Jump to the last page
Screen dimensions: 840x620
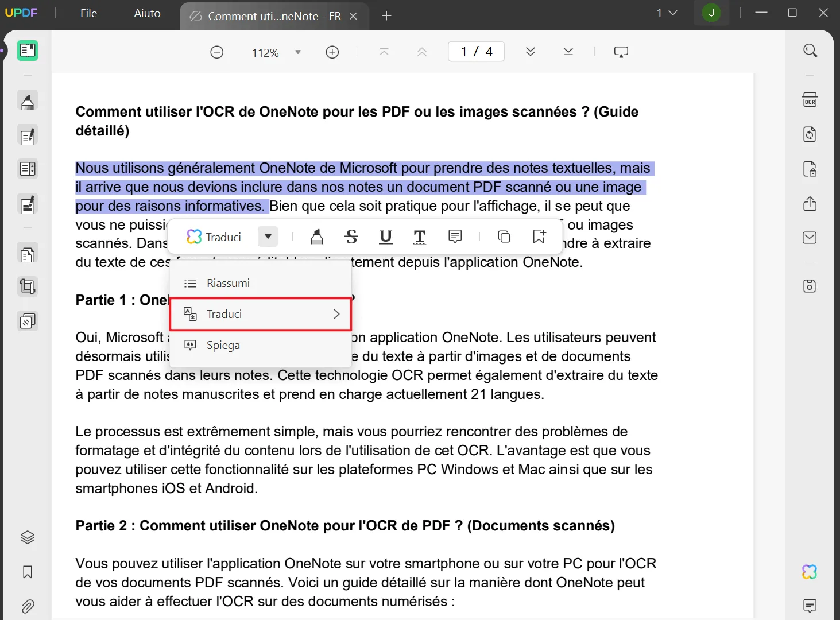(x=568, y=52)
